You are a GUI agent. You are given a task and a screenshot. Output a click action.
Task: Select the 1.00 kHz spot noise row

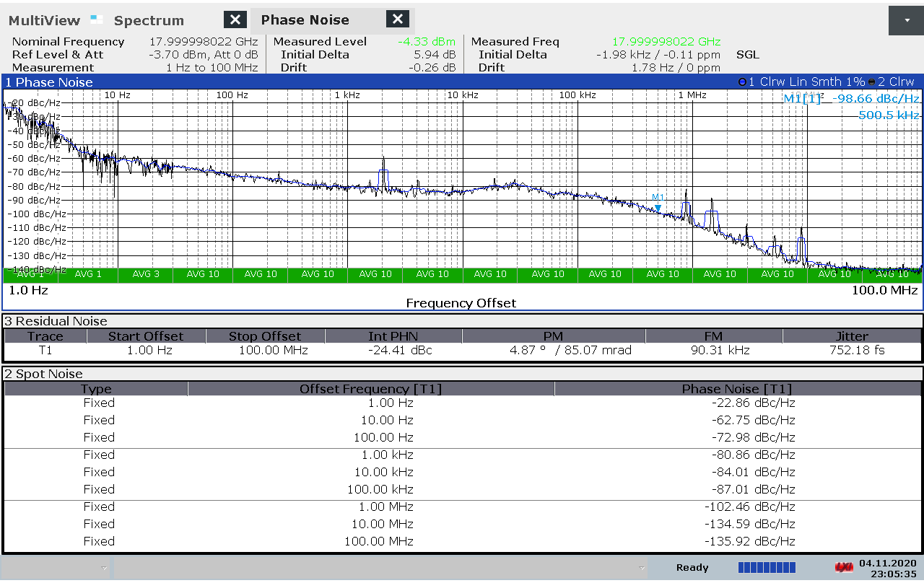(462, 455)
